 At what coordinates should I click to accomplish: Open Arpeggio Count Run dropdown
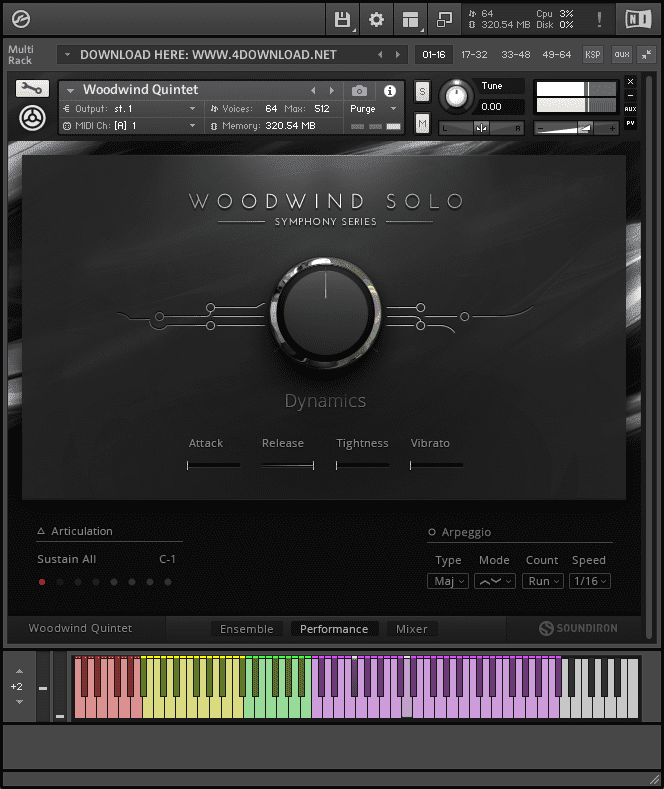(x=543, y=581)
